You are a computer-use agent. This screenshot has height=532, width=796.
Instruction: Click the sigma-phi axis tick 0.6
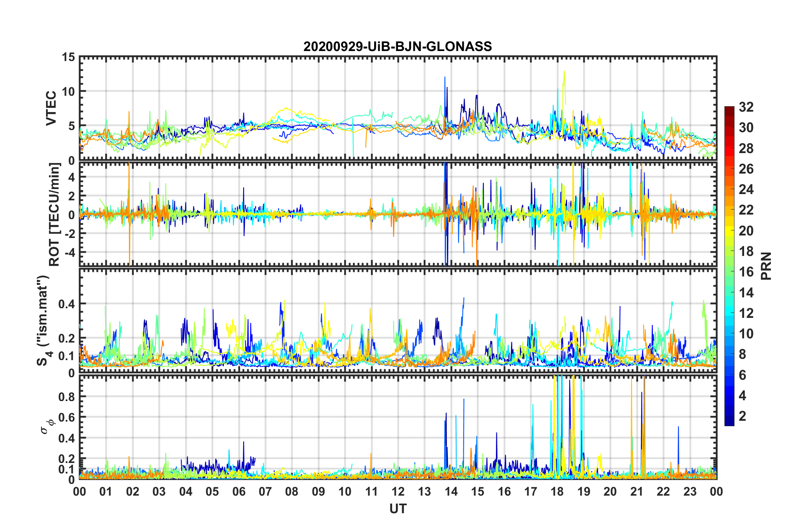67,418
